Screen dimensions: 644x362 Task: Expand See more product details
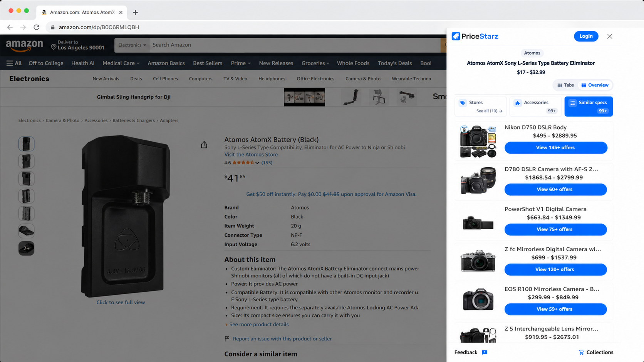pyautogui.click(x=258, y=324)
